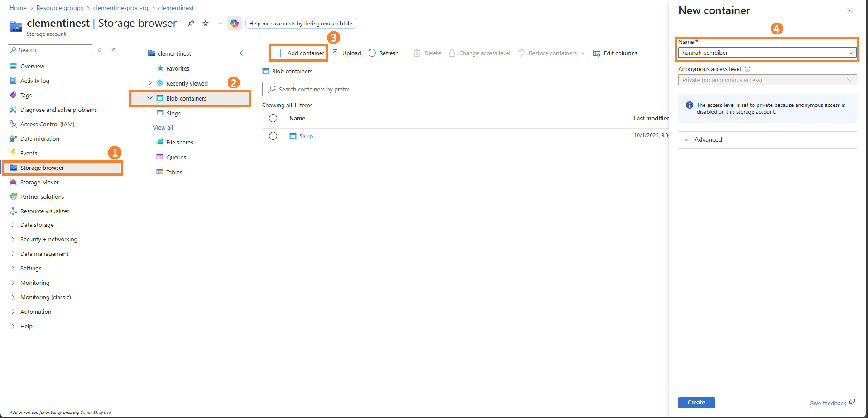Screen dimensions: 868x418
Task: Click Search containers by prefix field
Action: point(465,89)
